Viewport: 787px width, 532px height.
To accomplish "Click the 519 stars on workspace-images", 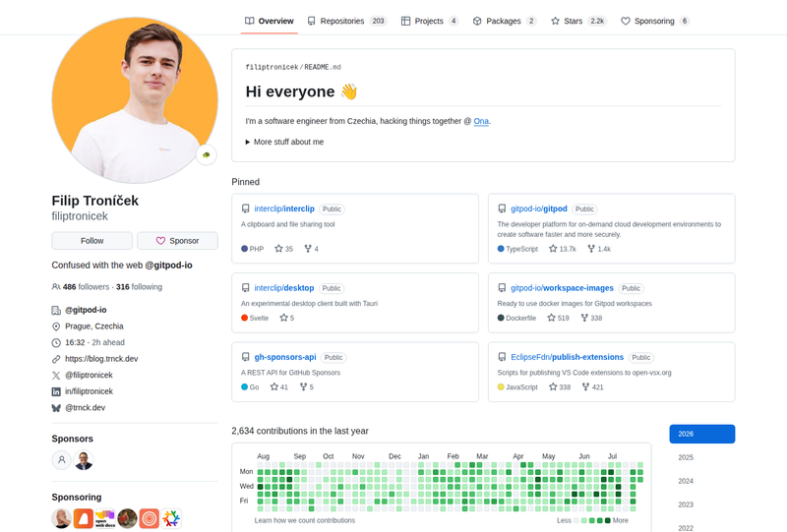I will click(x=558, y=319).
